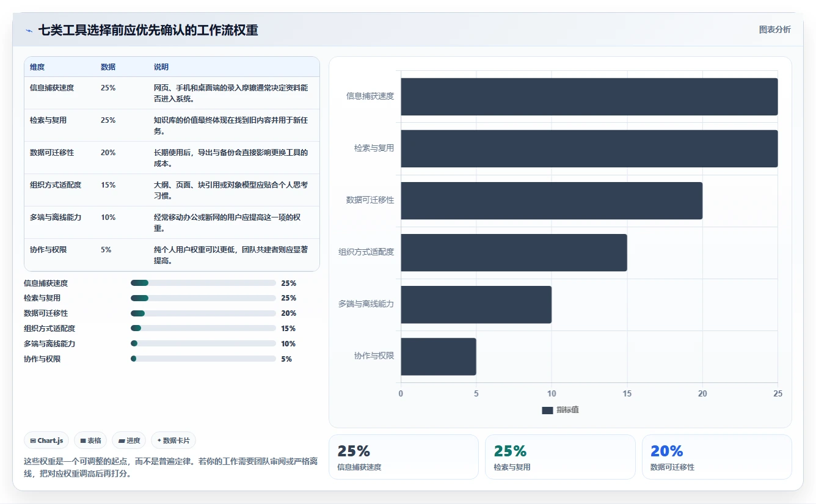Image resolution: width=816 pixels, height=504 pixels.
Task: Select 检索与复用 table row cell
Action: coord(48,120)
